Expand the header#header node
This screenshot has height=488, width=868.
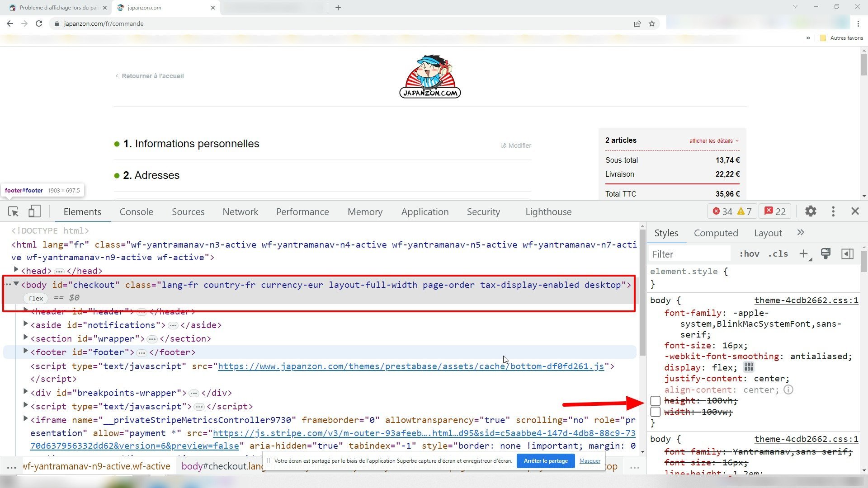coord(26,310)
